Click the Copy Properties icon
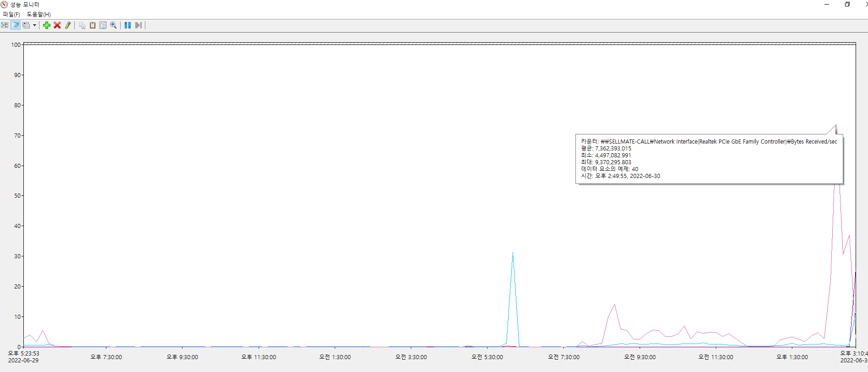This screenshot has height=372, width=868. pyautogui.click(x=82, y=25)
